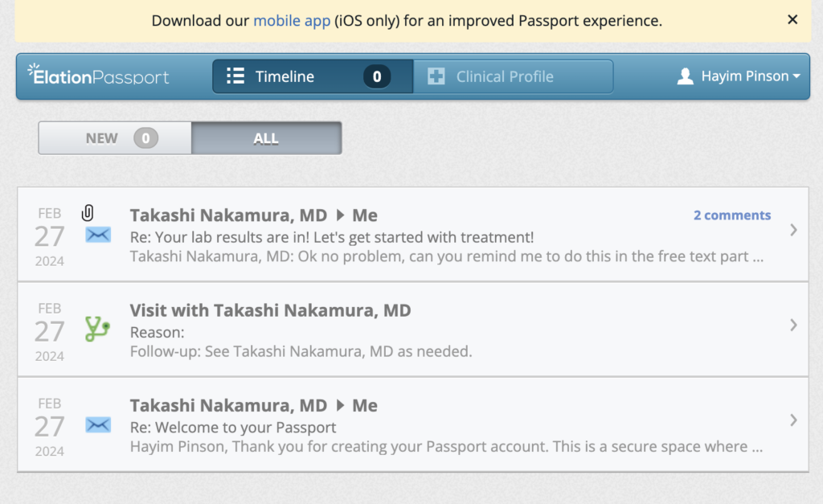823x504 pixels.
Task: Click the Timeline zero count badge
Action: [376, 76]
